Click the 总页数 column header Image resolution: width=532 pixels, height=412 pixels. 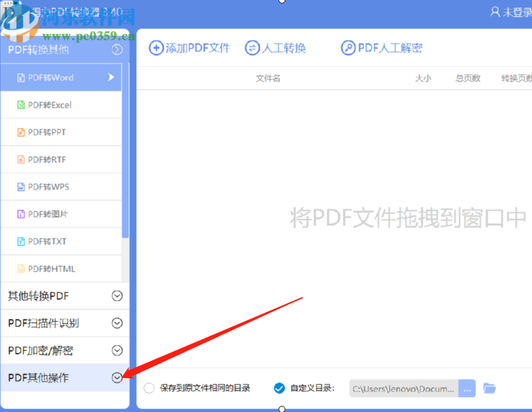tap(468, 78)
